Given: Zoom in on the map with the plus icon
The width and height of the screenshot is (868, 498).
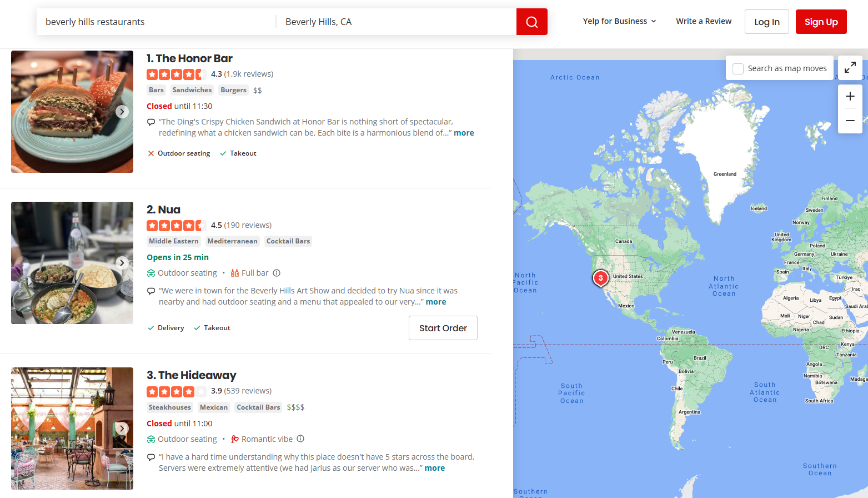Looking at the screenshot, I should [x=850, y=96].
